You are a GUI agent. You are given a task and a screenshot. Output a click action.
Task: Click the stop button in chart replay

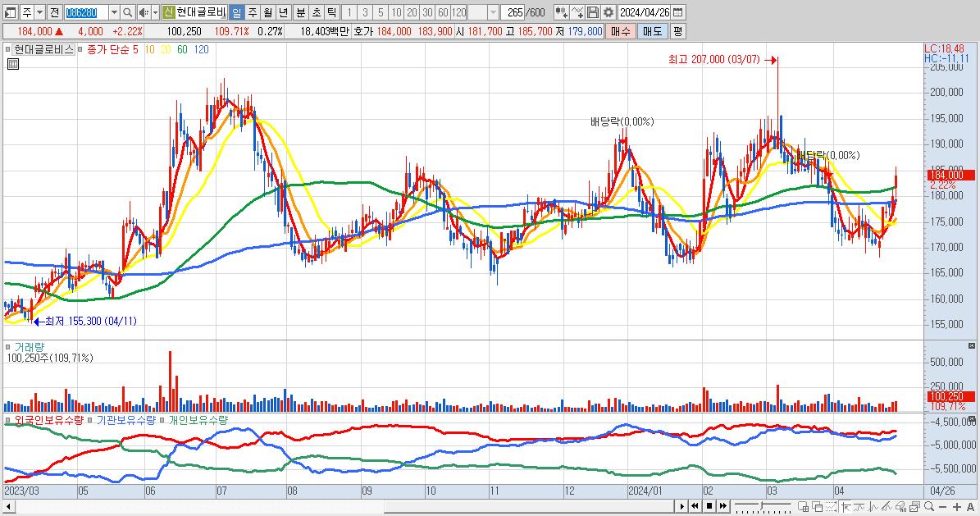point(709,506)
